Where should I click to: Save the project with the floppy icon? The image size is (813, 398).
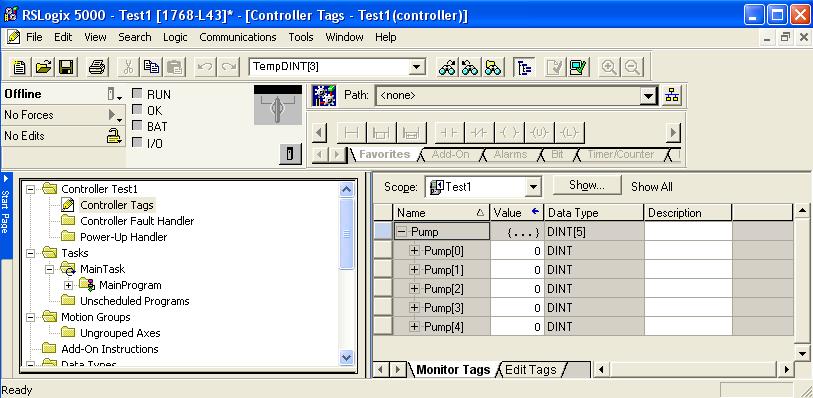[x=66, y=67]
